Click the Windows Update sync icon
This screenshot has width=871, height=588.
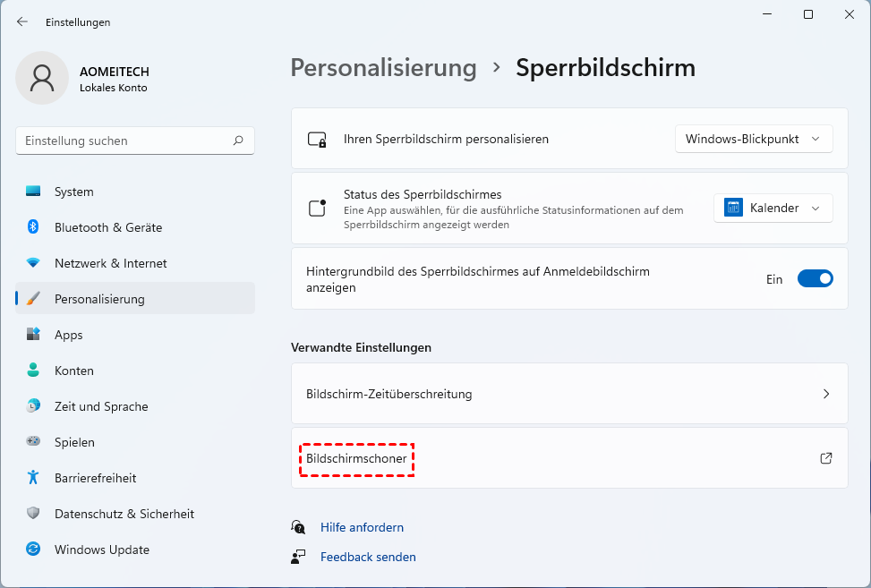tap(33, 550)
